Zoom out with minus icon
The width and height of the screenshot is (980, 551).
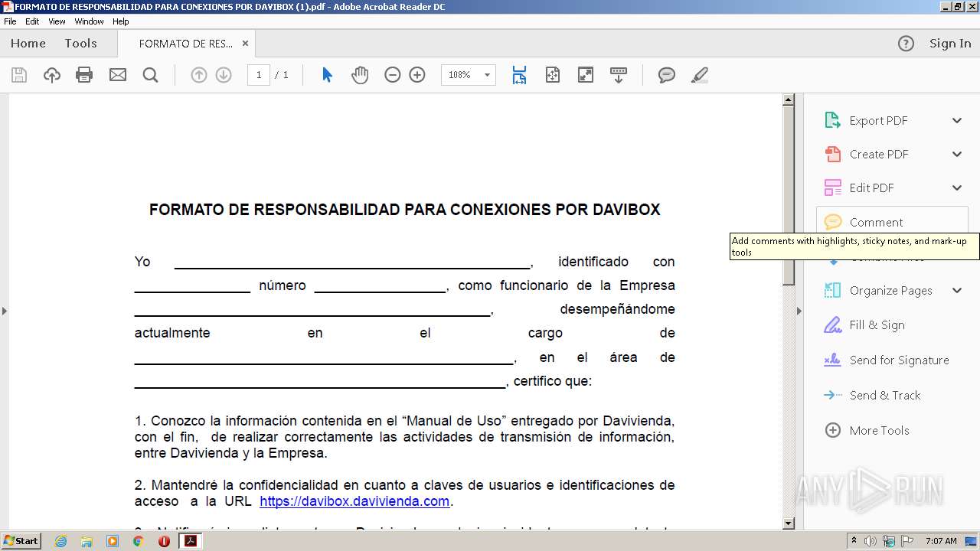pyautogui.click(x=393, y=75)
